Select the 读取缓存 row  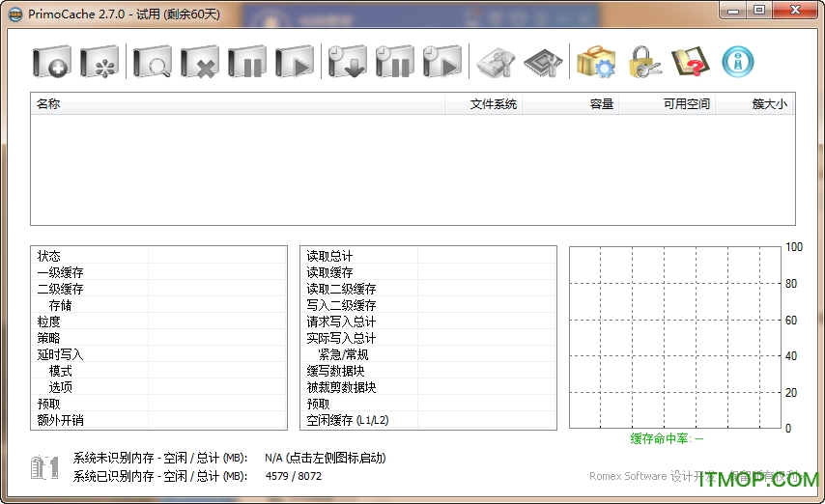(428, 272)
